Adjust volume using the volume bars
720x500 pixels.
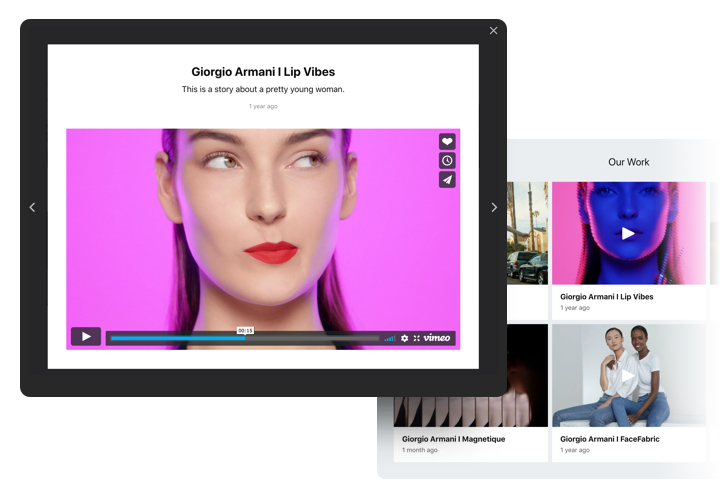click(390, 338)
